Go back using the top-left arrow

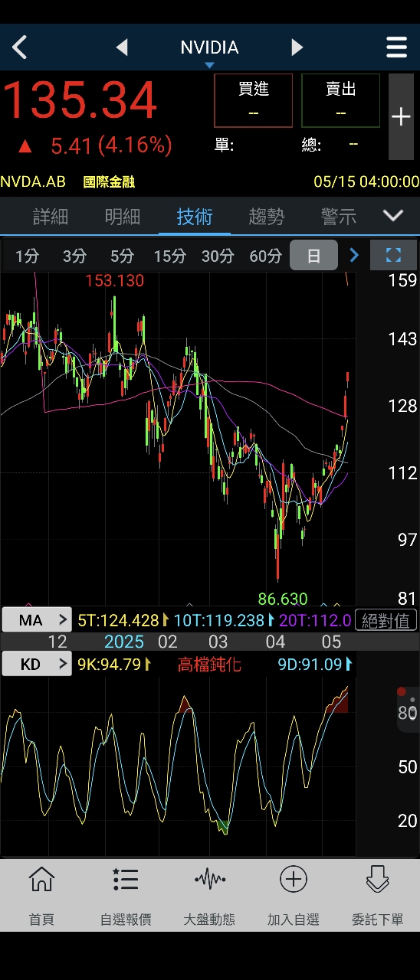[19, 47]
